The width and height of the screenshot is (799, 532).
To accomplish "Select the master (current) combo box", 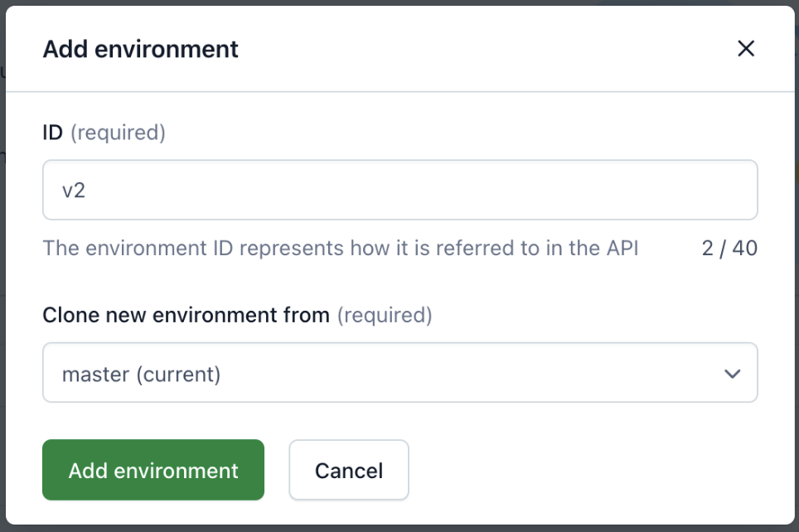I will [399, 373].
